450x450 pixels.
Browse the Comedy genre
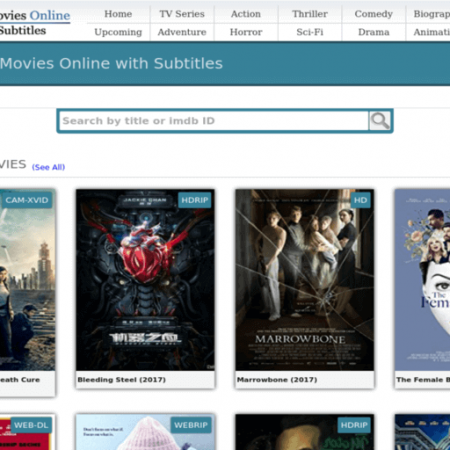pos(374,14)
